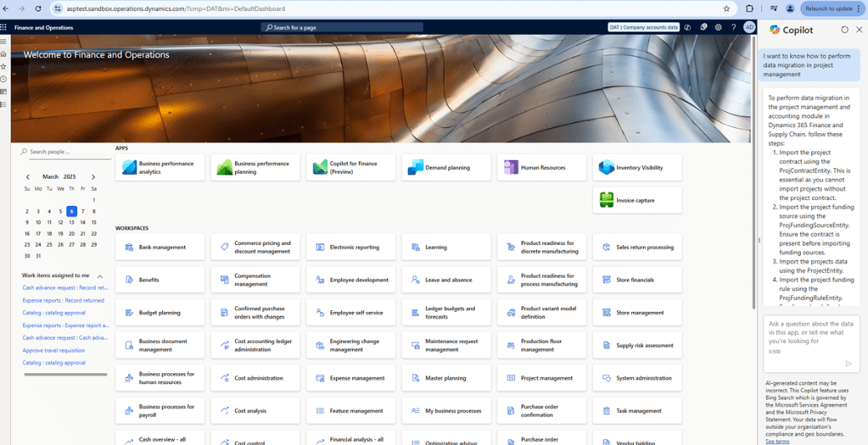
Task: Open the Settings gear in top bar
Action: coord(718,27)
